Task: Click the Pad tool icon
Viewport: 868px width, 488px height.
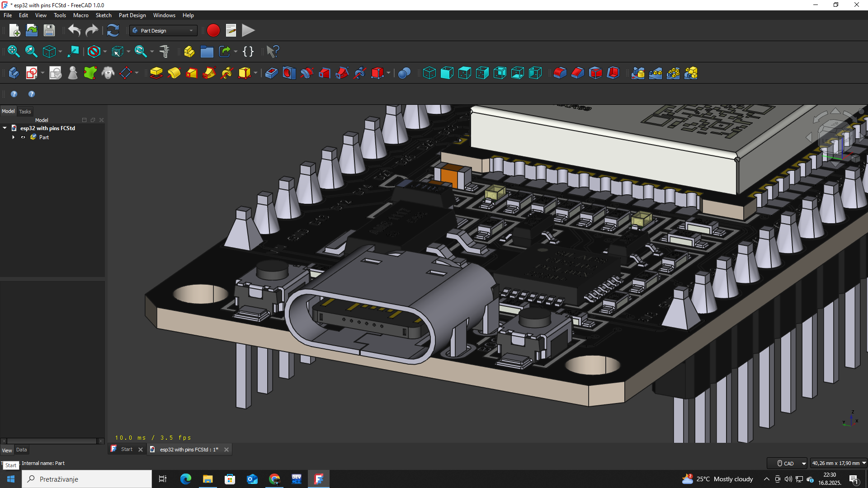Action: (x=156, y=73)
